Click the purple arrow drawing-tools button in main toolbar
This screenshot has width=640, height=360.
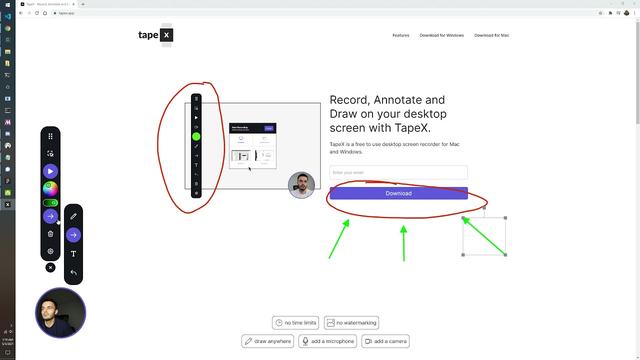50,216
